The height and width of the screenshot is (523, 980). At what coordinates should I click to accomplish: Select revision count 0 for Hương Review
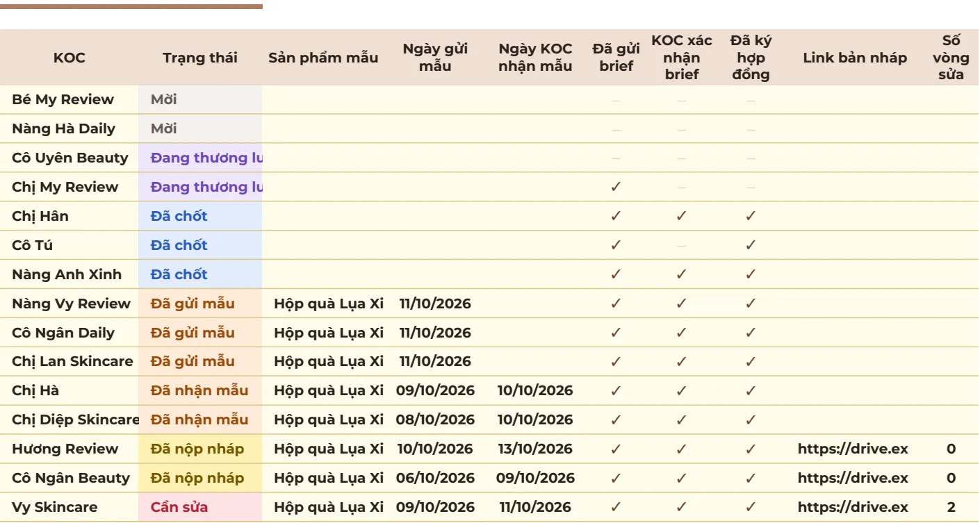[951, 449]
